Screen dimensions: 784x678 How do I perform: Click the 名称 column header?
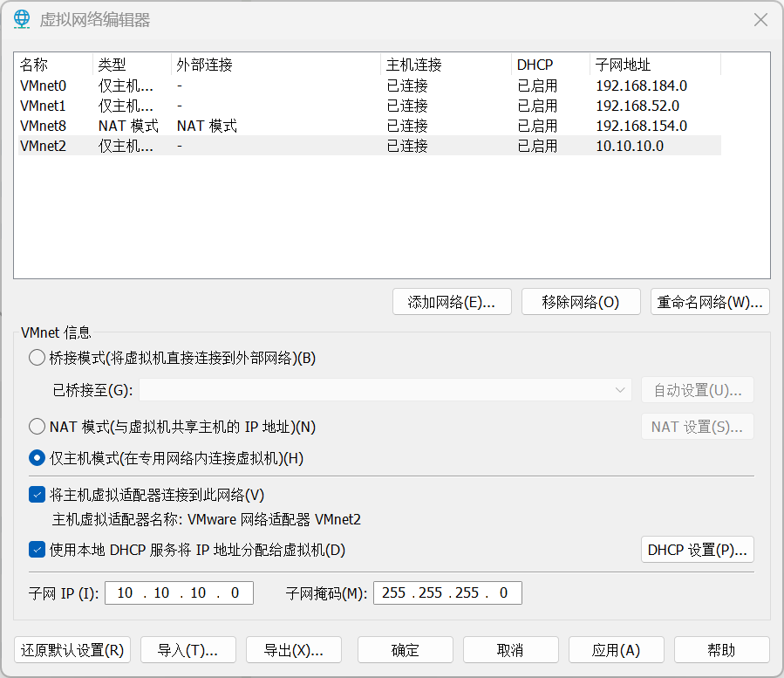coord(55,65)
